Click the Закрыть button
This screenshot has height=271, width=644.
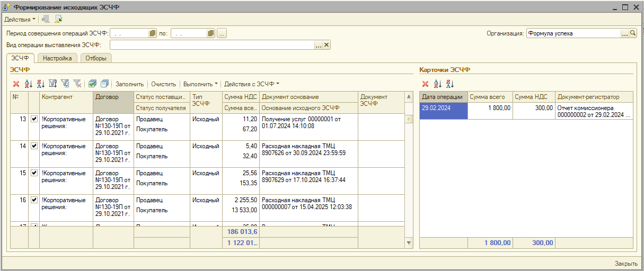(x=625, y=264)
